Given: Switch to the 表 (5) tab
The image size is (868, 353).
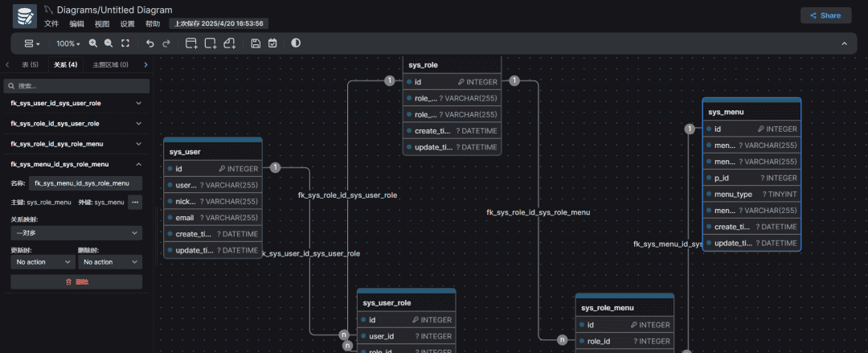Looking at the screenshot, I should pos(31,64).
